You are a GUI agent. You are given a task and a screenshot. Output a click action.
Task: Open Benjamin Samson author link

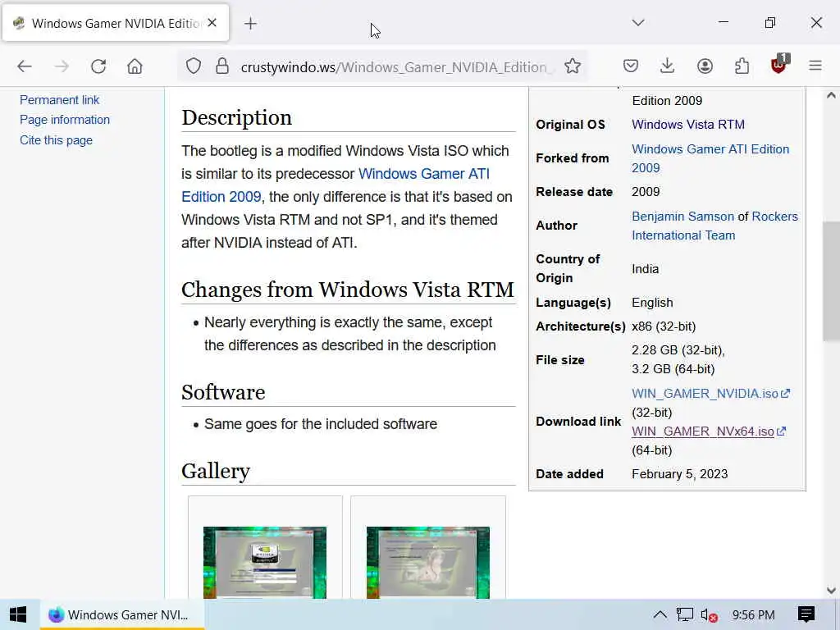682,217
